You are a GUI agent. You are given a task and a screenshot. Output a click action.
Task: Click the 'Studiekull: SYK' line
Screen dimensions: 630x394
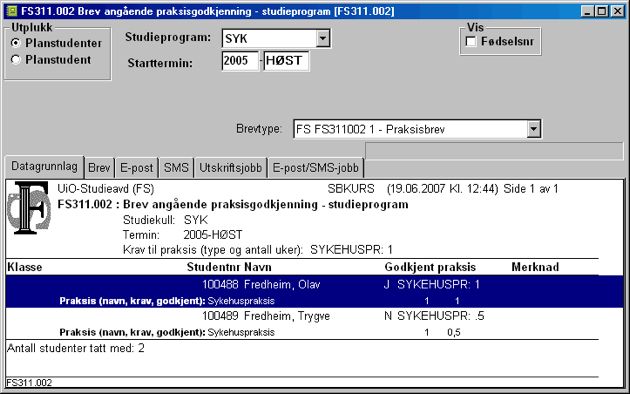[165, 220]
